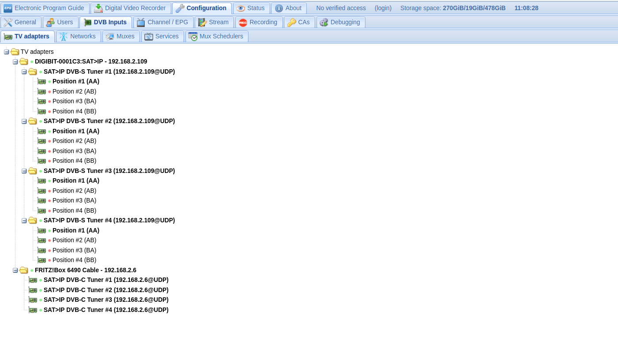Collapse SAT>IP DVB-S Tuner #1
Viewport: 618px width, 364px height.
coord(24,72)
